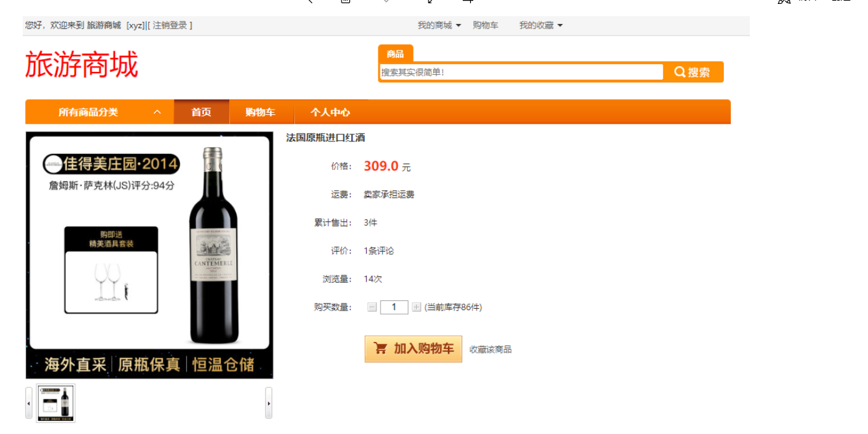The height and width of the screenshot is (434, 868).
Task: Click the shopping cart icon on 加入购物车
Action: coord(381,348)
